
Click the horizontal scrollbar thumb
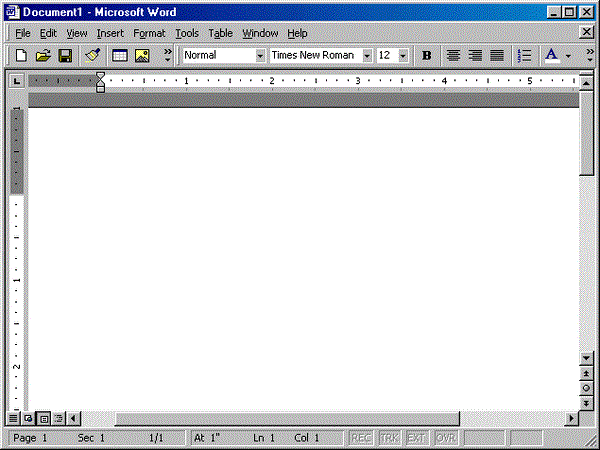click(287, 418)
